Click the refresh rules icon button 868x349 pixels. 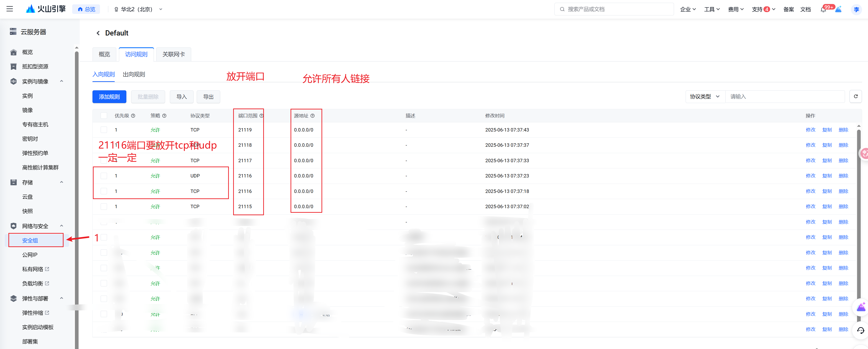[x=855, y=97]
